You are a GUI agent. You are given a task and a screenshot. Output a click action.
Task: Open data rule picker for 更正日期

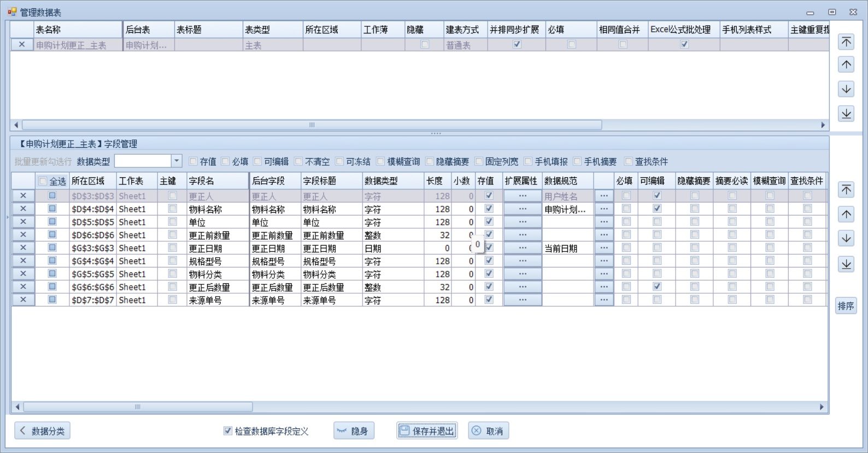pyautogui.click(x=604, y=248)
